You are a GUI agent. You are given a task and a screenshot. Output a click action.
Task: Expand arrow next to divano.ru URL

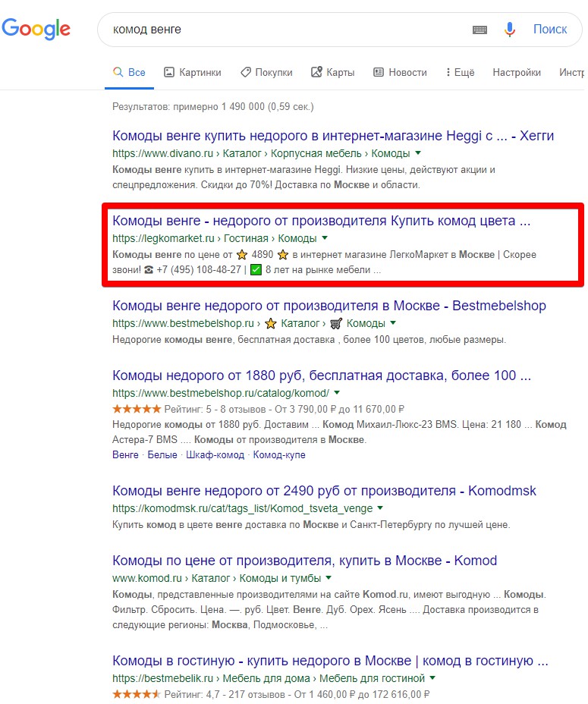pyautogui.click(x=418, y=153)
